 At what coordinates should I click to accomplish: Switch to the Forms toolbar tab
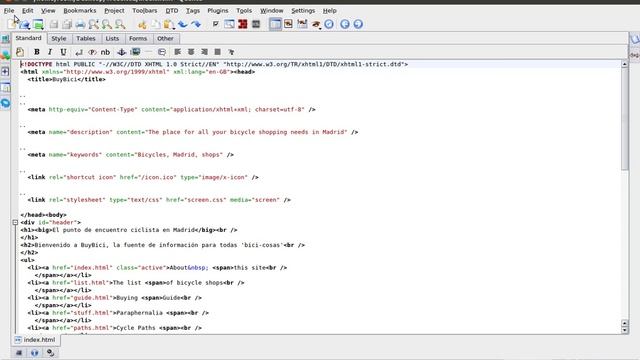pyautogui.click(x=138, y=38)
